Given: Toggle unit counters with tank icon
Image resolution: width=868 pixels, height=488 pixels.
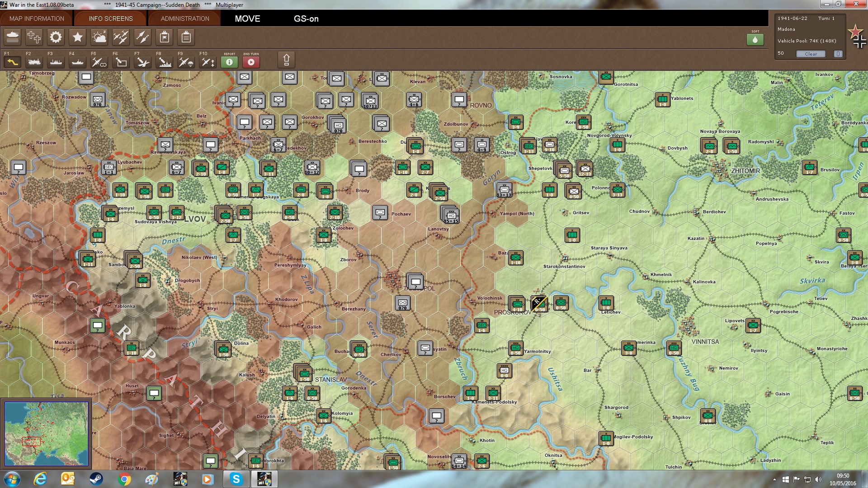Looking at the screenshot, I should (12, 37).
